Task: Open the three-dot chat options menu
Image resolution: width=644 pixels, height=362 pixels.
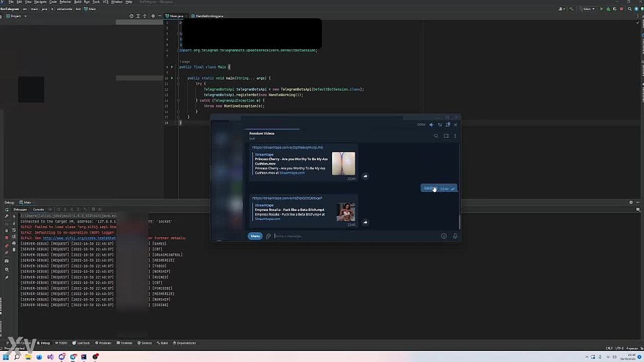Action: point(455,136)
